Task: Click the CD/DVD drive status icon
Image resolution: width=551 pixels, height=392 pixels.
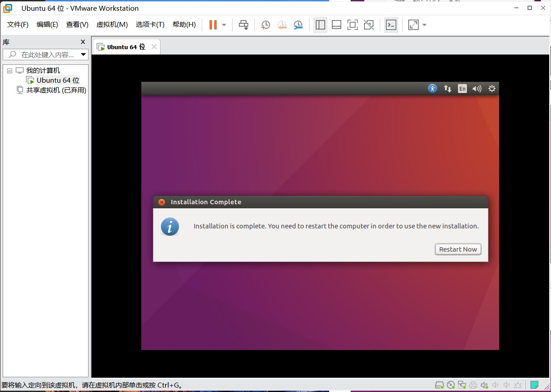Action: [451, 385]
